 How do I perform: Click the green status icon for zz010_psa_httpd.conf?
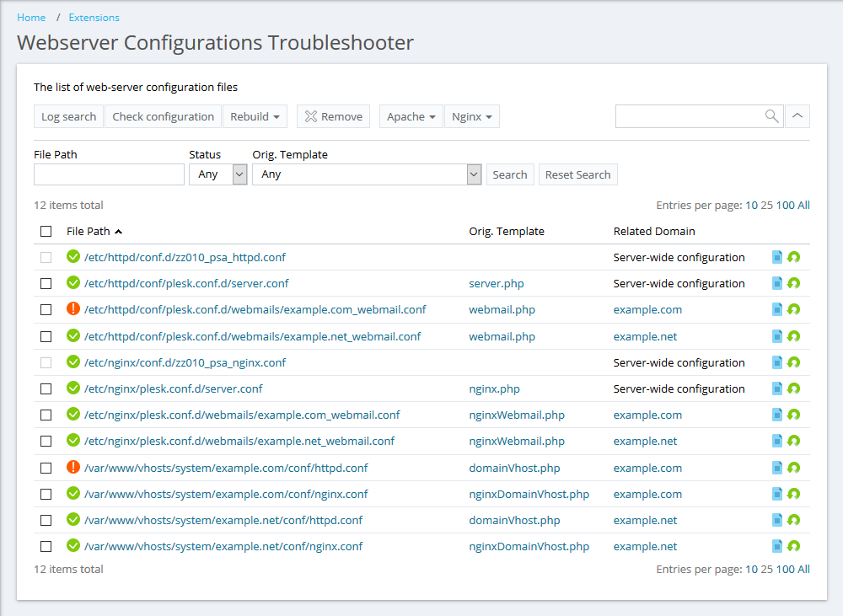[x=73, y=257]
